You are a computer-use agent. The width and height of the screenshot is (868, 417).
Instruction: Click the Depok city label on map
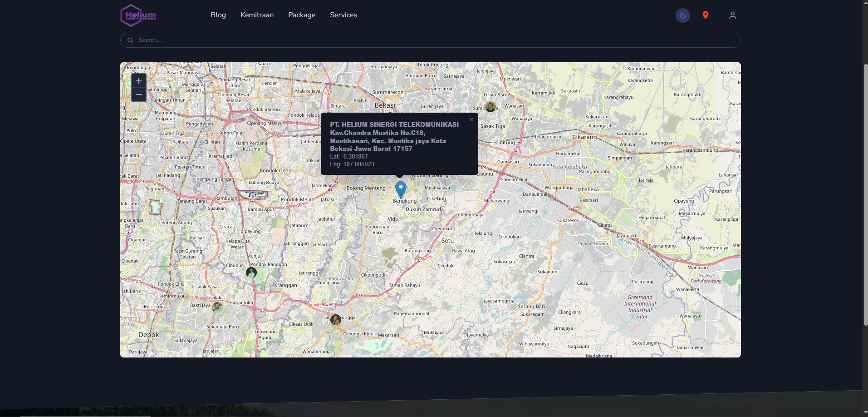[x=148, y=335]
